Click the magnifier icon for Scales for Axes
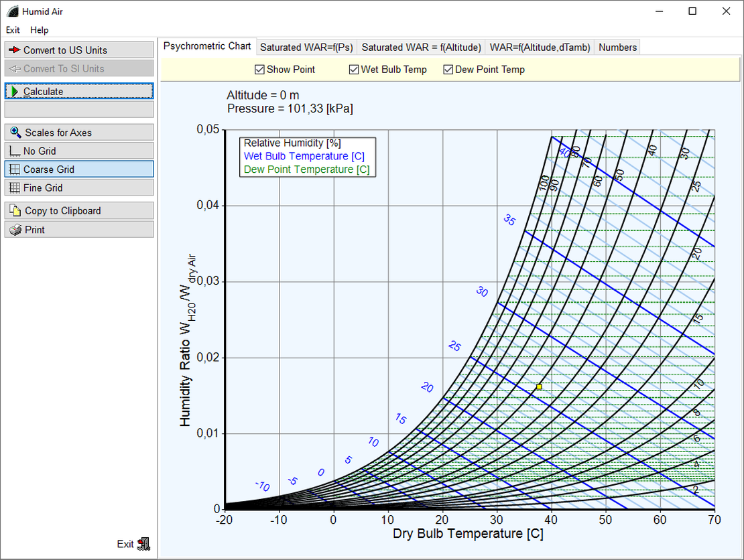Screen dimensions: 744x560 [15, 133]
